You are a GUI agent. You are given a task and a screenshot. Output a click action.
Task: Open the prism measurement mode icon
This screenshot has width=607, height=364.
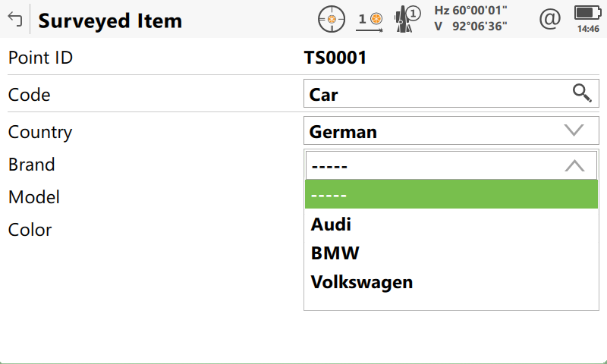[370, 19]
